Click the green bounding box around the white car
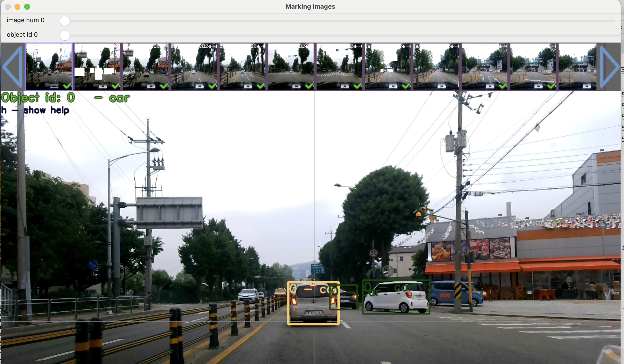The height and width of the screenshot is (364, 624). click(396, 297)
